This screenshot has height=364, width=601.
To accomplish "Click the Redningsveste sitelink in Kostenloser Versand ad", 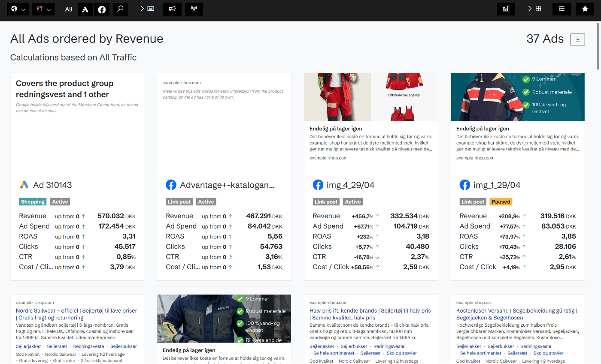I will coord(536,346).
